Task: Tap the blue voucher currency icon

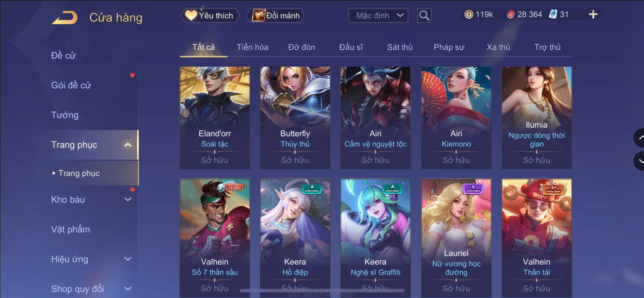Action: pyautogui.click(x=553, y=15)
